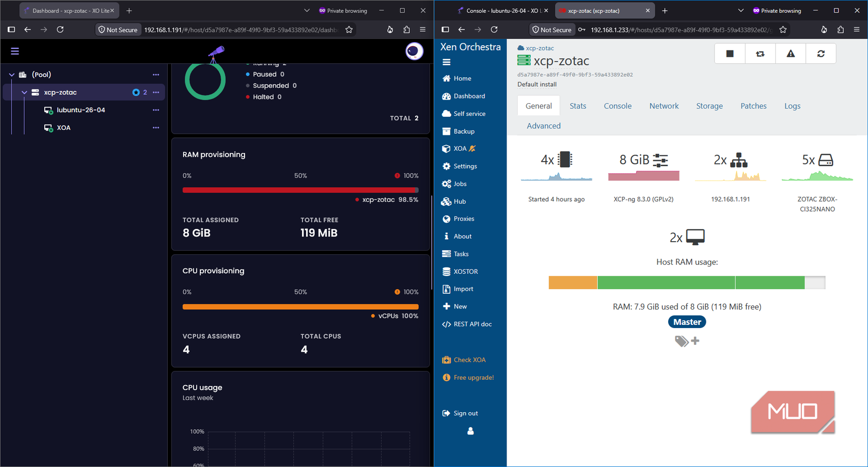
Task: Switch to the Logs tab
Action: 792,106
